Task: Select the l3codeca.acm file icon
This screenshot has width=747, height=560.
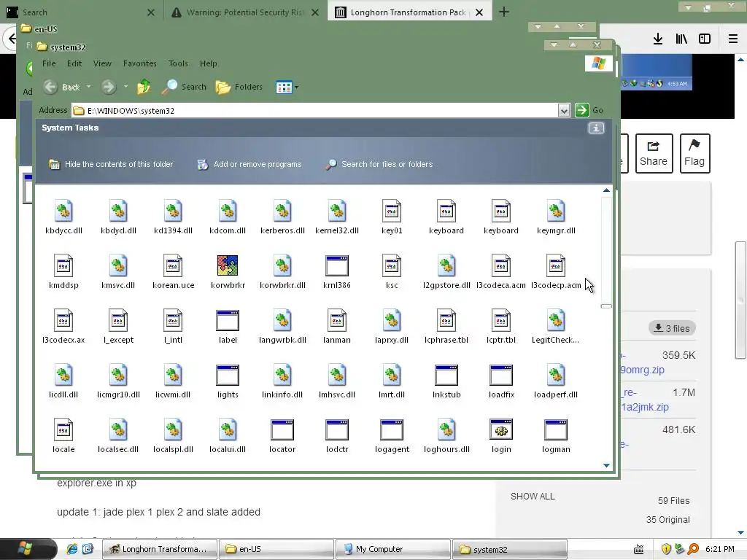Action: coord(501,265)
